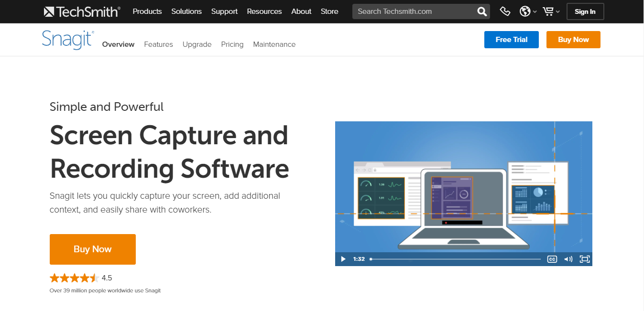Go to the Store
The image size is (644, 311).
click(329, 11)
